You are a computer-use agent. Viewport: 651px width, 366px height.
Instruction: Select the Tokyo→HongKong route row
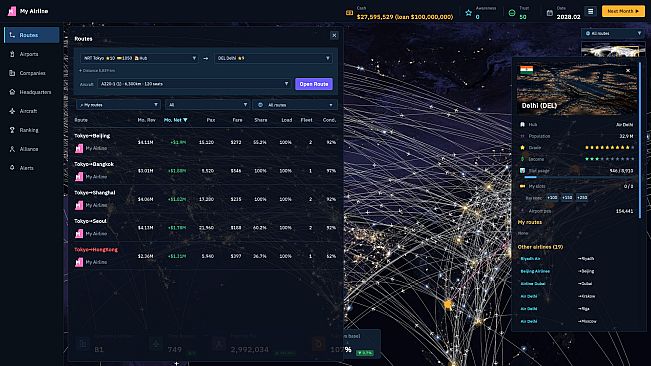pyautogui.click(x=206, y=256)
